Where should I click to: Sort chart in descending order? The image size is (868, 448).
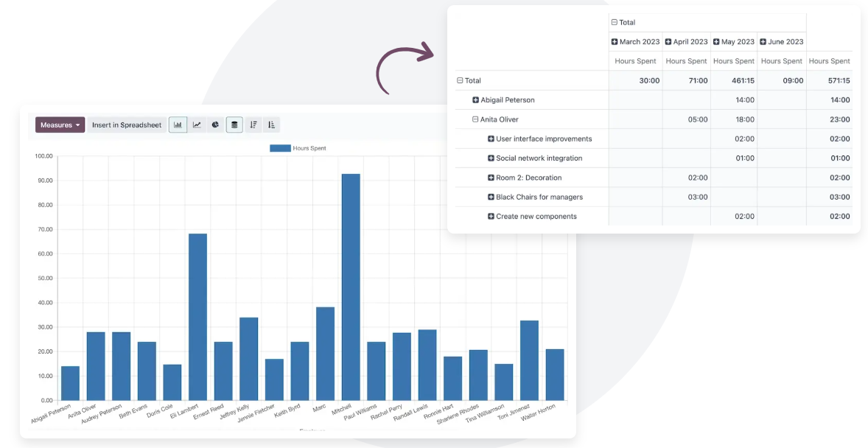pos(253,125)
